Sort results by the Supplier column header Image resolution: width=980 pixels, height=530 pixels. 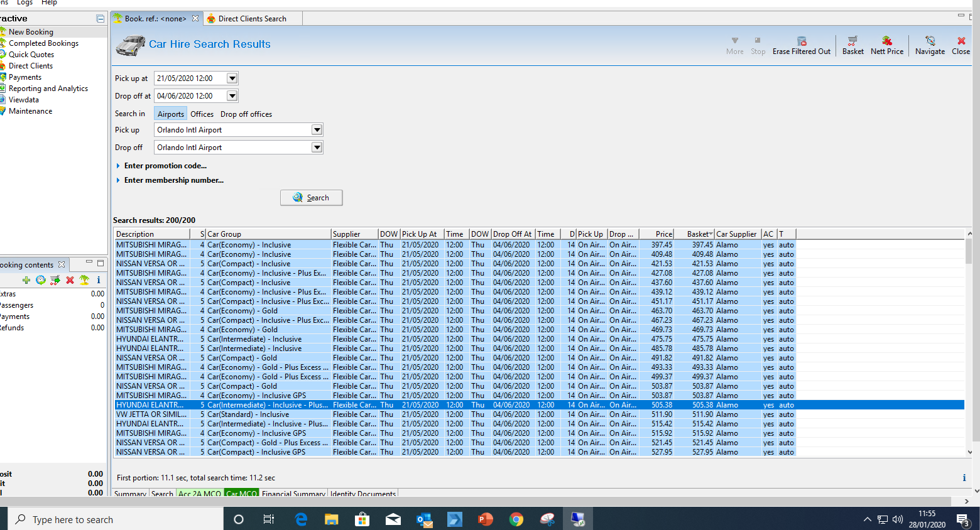354,234
